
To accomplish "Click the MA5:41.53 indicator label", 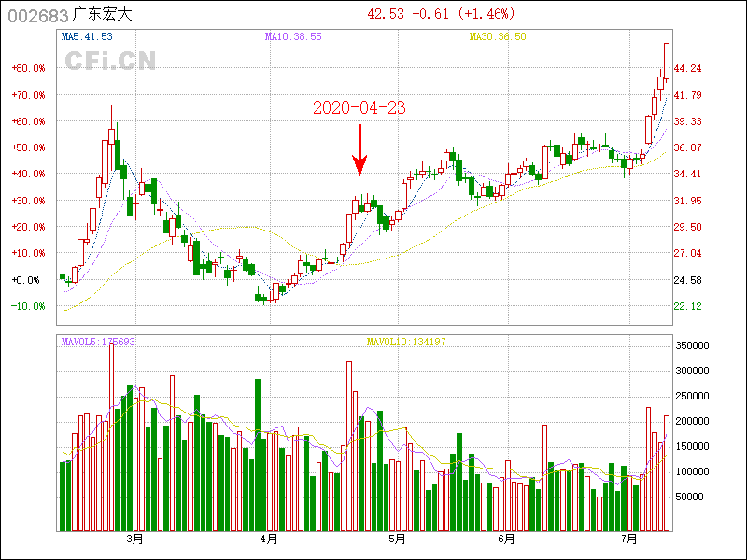I will click(x=87, y=36).
